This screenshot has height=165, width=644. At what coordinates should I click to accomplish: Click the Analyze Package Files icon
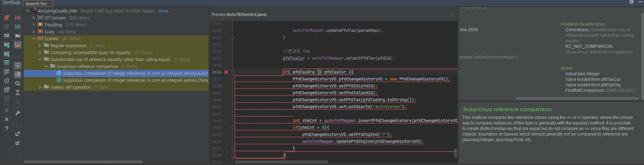[x=7, y=36]
